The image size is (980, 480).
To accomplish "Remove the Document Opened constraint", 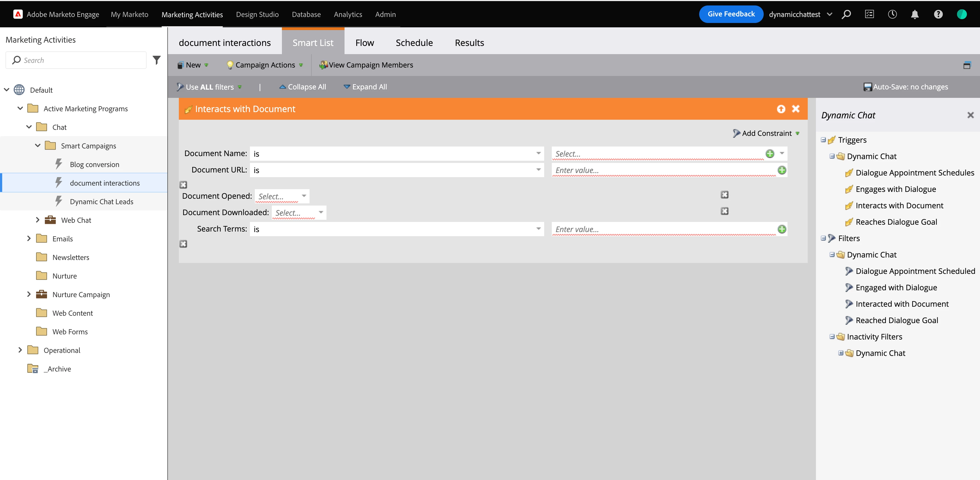I will (x=724, y=195).
